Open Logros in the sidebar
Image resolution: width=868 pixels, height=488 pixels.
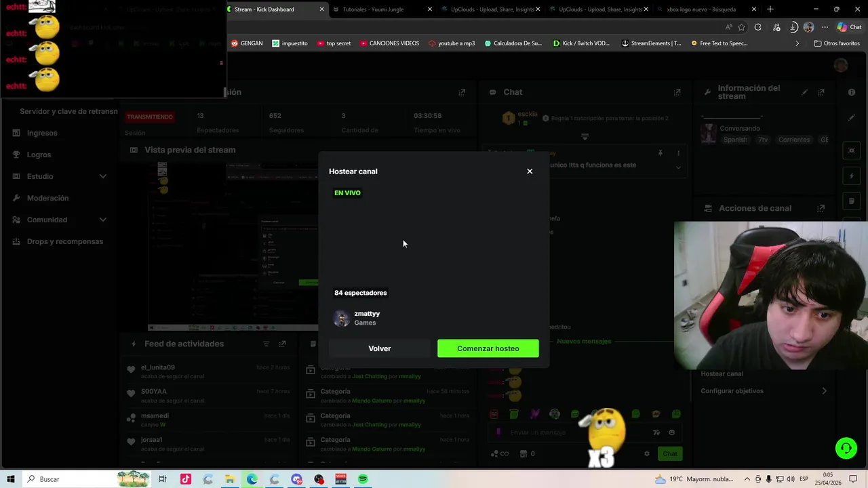(39, 155)
